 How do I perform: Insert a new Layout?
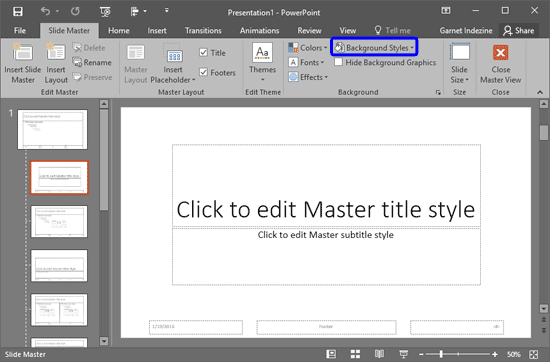(x=56, y=63)
